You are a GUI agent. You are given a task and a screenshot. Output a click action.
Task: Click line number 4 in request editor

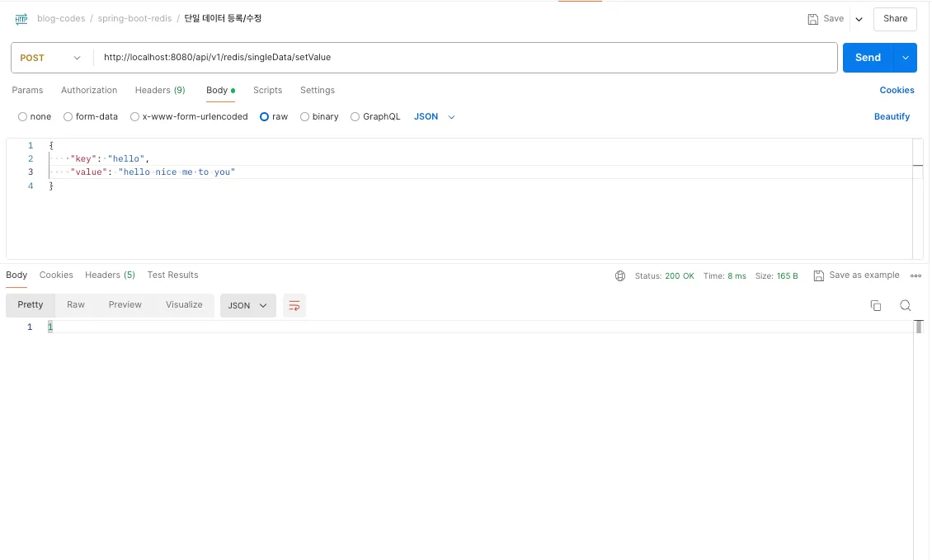31,186
